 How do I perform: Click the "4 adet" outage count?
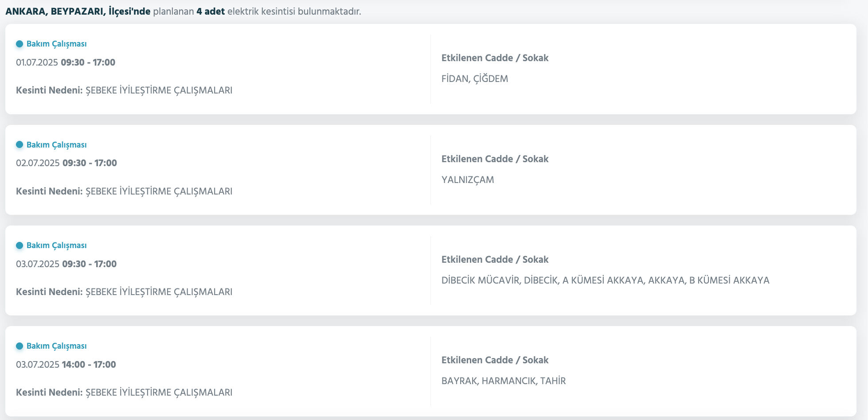coord(211,12)
